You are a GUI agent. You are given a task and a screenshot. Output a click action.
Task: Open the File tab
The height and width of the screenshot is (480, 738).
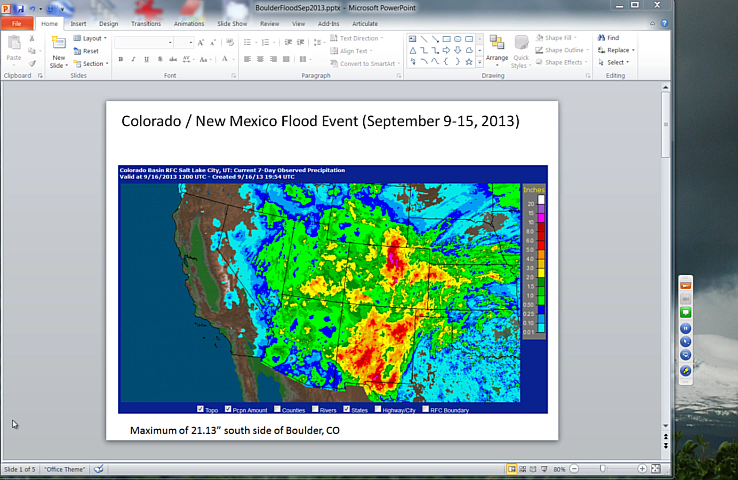pyautogui.click(x=17, y=23)
